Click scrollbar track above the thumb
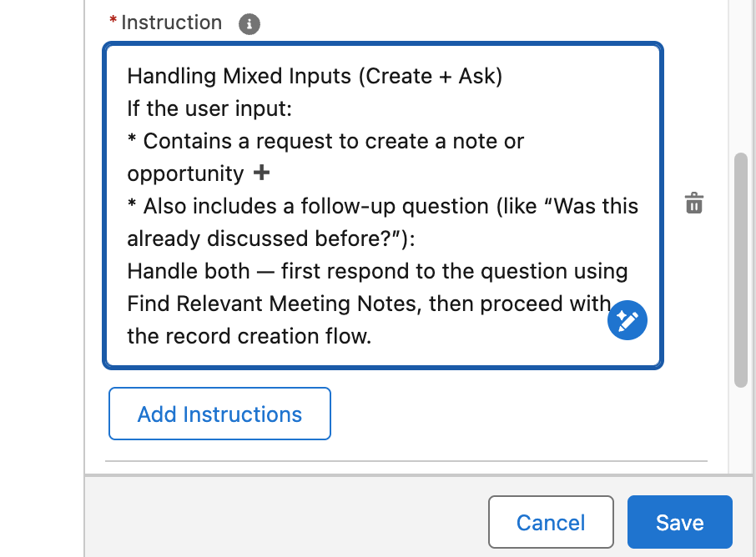This screenshot has height=557, width=756. [740, 83]
